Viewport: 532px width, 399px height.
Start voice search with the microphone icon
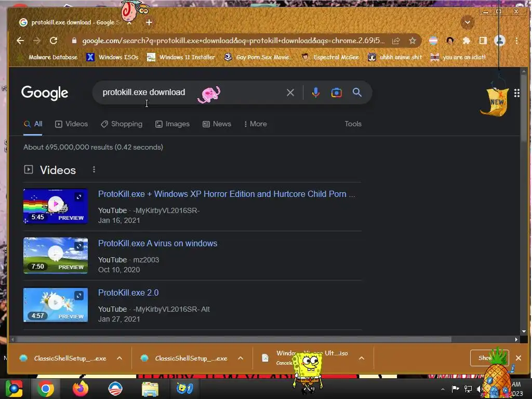315,92
